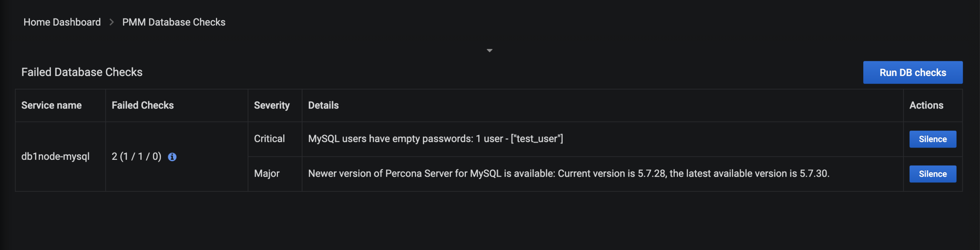
Task: Click the Percona Server newer version detail text
Action: (568, 174)
